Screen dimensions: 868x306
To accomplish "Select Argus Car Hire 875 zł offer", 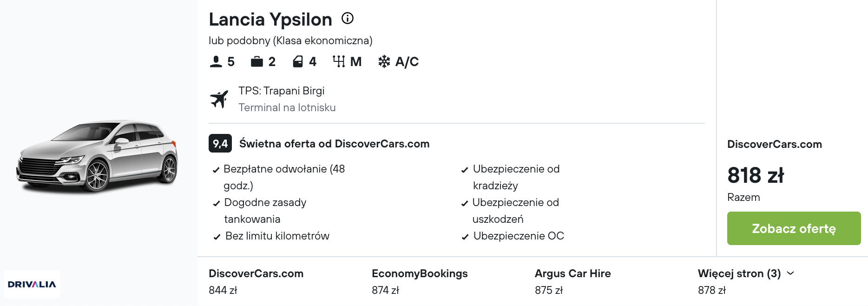I will click(x=572, y=282).
